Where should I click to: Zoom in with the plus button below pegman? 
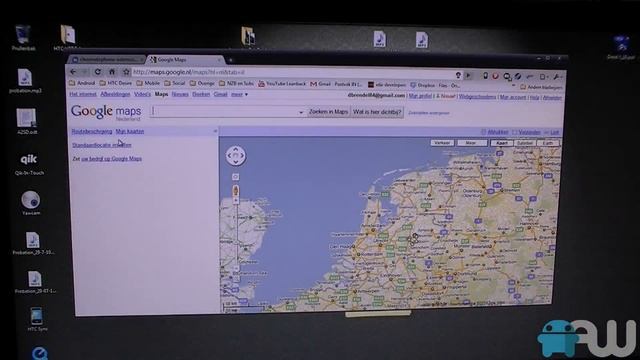[236, 200]
